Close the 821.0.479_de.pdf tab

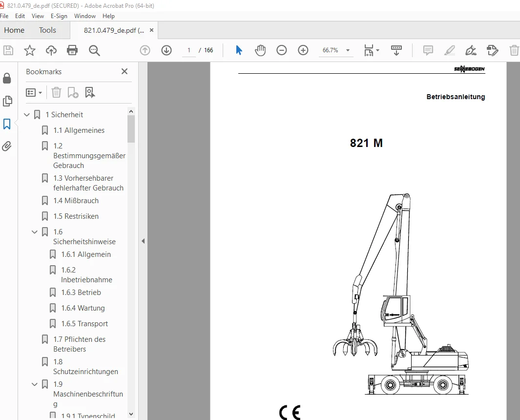tap(151, 30)
